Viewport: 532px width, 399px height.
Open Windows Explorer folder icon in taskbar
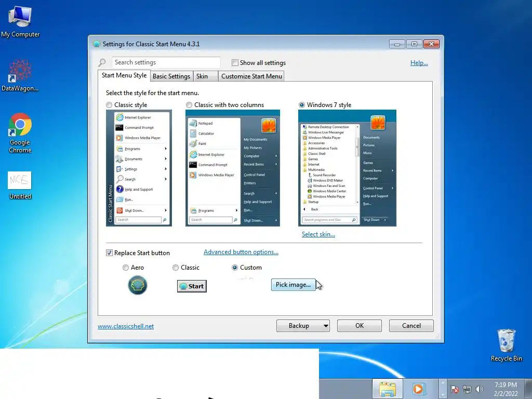tap(388, 389)
